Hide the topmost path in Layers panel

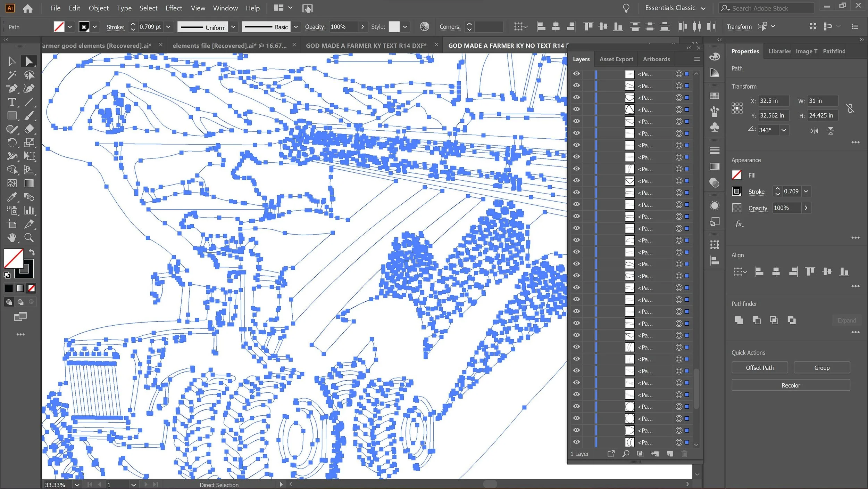[x=576, y=74]
